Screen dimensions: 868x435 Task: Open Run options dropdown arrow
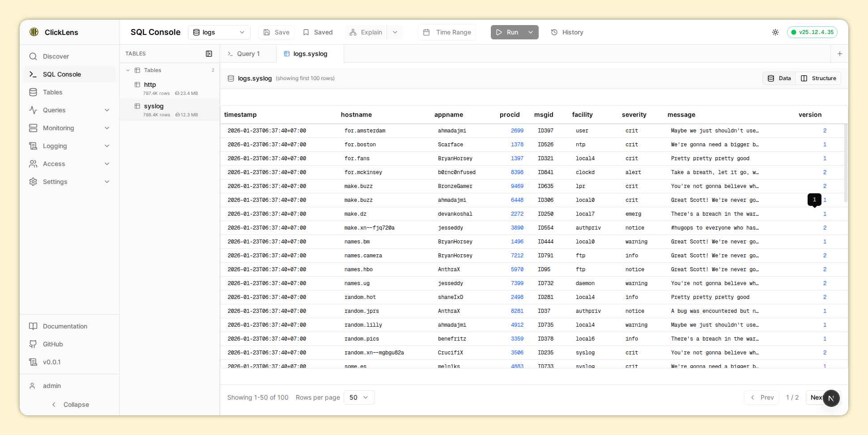[x=531, y=32]
